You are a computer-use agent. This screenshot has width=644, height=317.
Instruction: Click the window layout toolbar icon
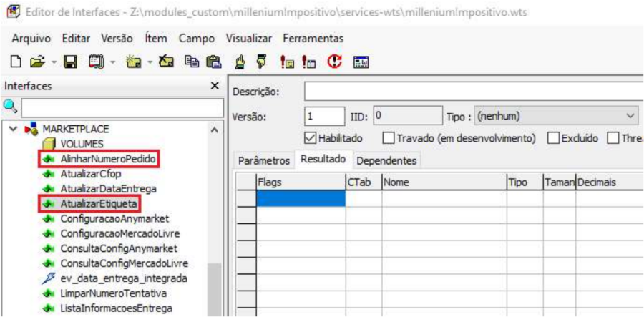[361, 63]
